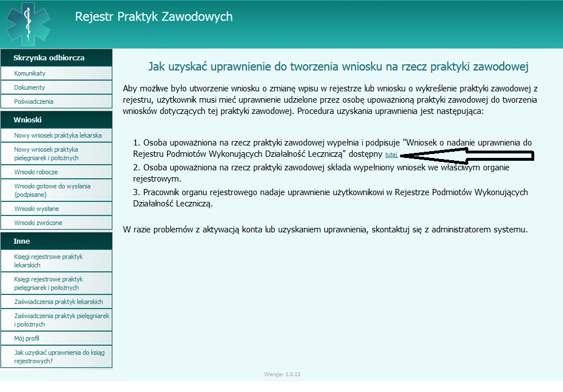Click the Inne section header
This screenshot has height=392, width=563.
56,241
